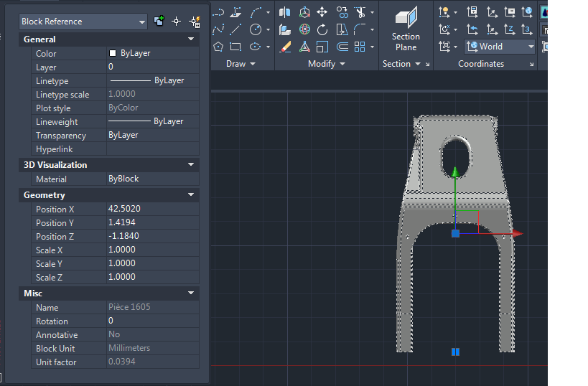Collapse the General properties section

pos(191,39)
